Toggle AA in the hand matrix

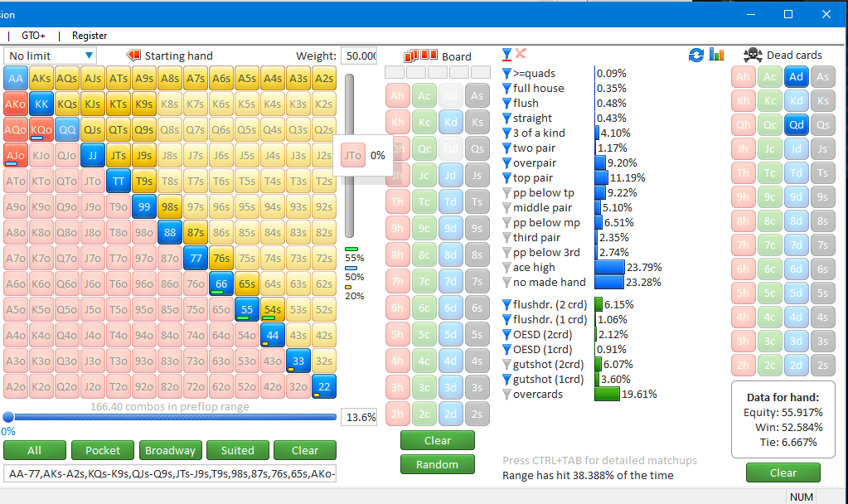tap(16, 79)
